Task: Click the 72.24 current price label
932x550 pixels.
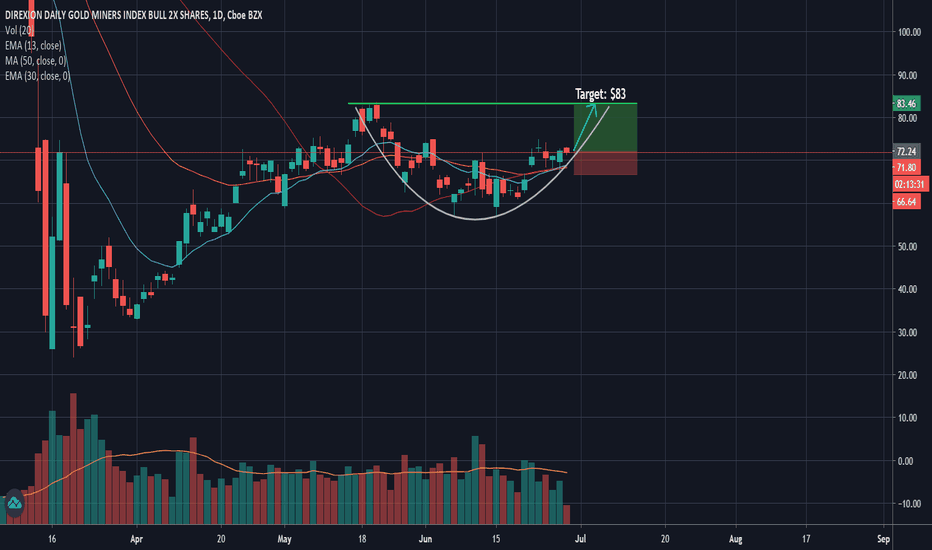Action: pos(906,152)
